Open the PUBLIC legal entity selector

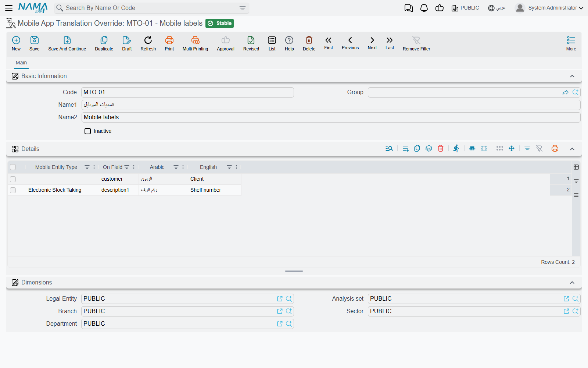point(465,8)
